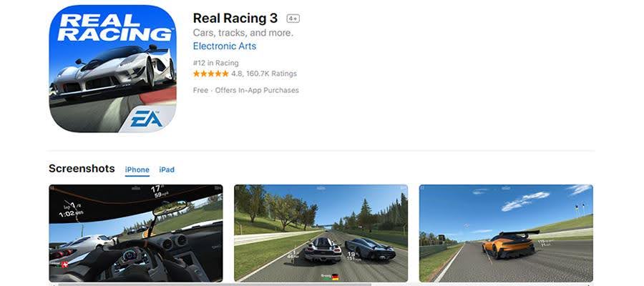Viewport: 644px width, 286px height.
Task: Click the Screenshots section heading
Action: click(x=82, y=169)
